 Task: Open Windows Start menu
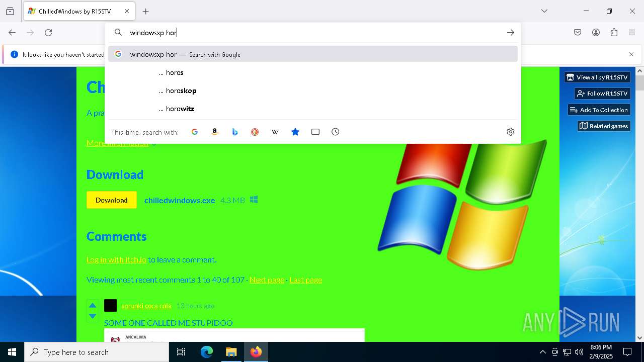click(x=12, y=352)
